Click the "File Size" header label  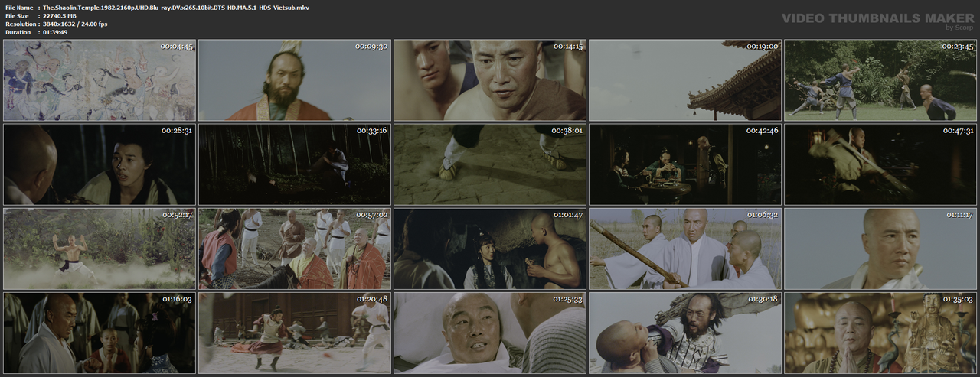tap(17, 15)
